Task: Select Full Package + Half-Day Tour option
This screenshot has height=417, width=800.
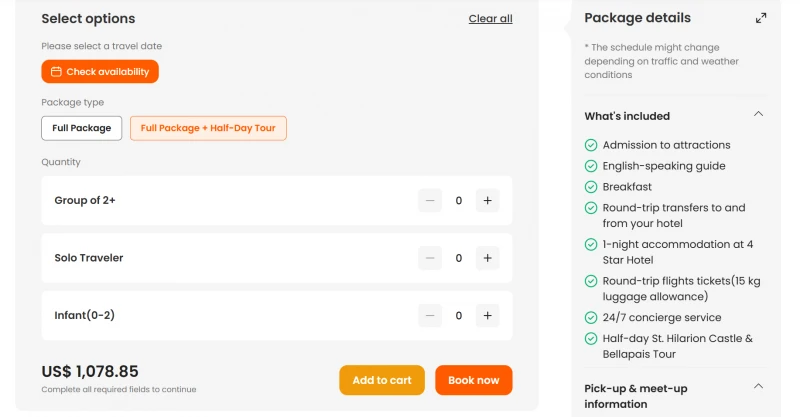Action: 208,128
